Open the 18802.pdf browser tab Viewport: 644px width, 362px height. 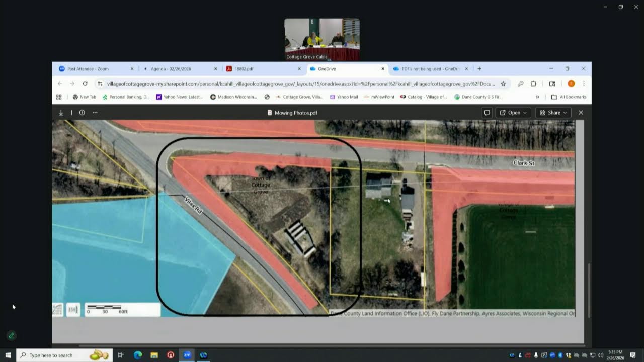[263, 69]
